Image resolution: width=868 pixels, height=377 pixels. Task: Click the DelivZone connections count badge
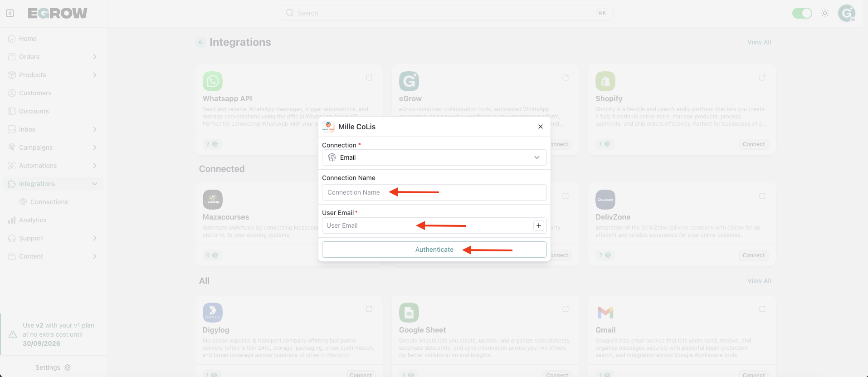[605, 255]
